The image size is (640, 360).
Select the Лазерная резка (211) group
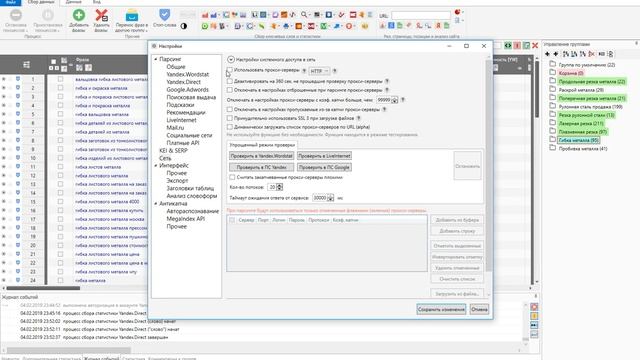(x=581, y=123)
